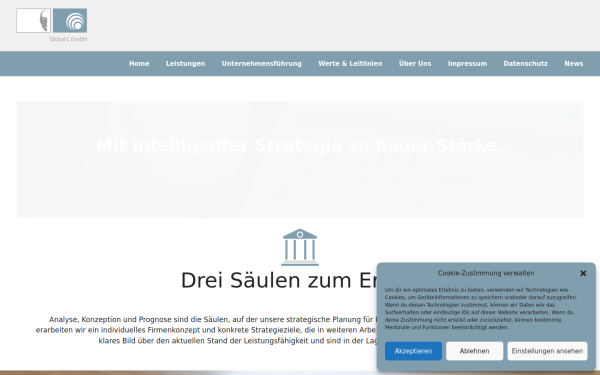
Task: Decline cookies with Ablehnen button
Action: pos(474,351)
